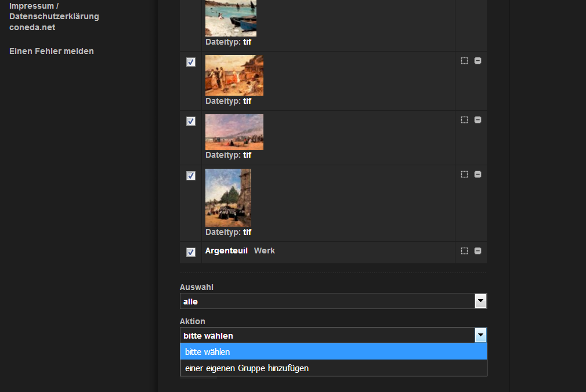Image resolution: width=586 pixels, height=392 pixels.
Task: Click 'Dateityp: tif' under pink sky painting
Action: click(229, 155)
